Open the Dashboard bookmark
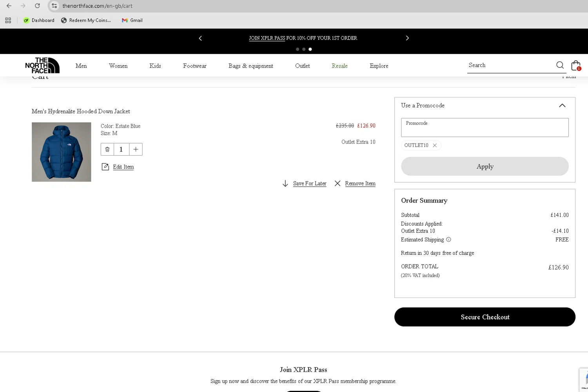 click(39, 20)
